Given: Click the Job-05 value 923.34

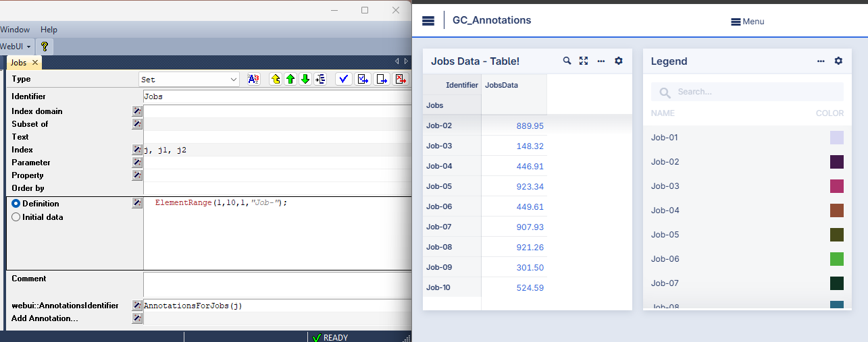Looking at the screenshot, I should click(x=529, y=187).
